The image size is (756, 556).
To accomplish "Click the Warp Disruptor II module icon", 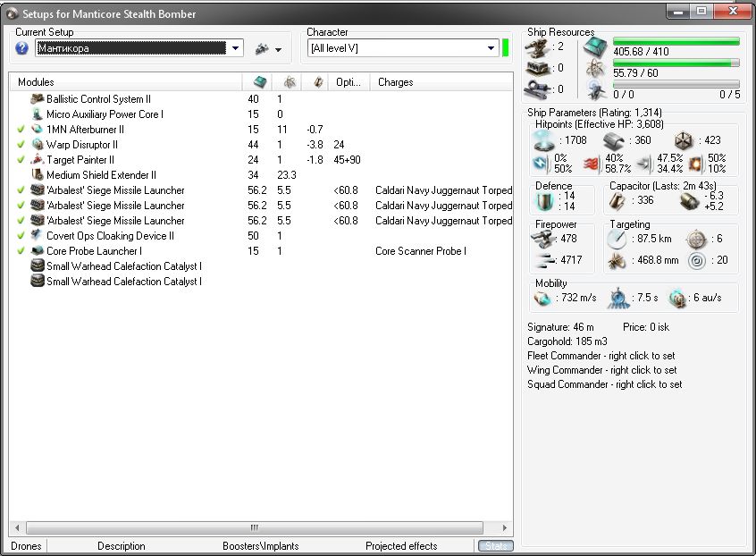I will point(38,144).
